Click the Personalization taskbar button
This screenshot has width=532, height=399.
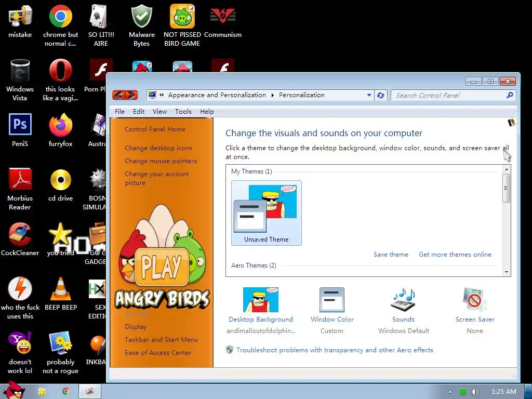(x=90, y=391)
